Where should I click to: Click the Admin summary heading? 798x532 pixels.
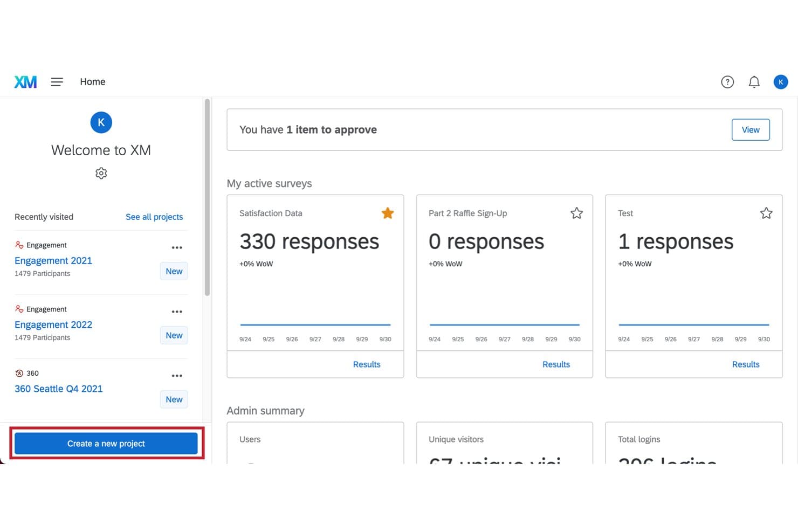click(x=265, y=411)
